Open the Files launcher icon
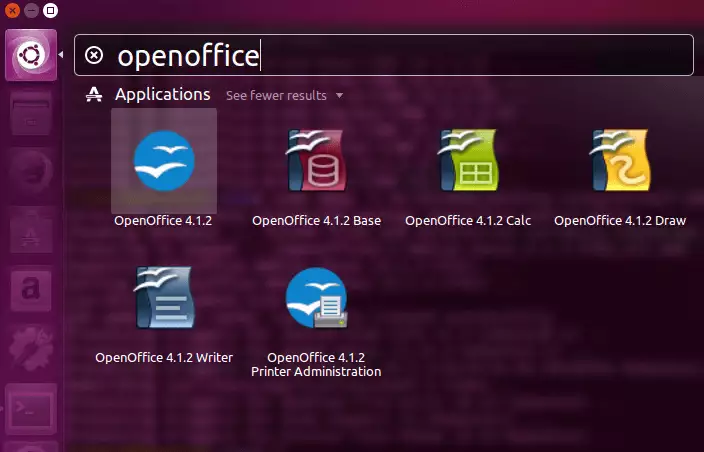This screenshot has height=452, width=704. point(31,113)
